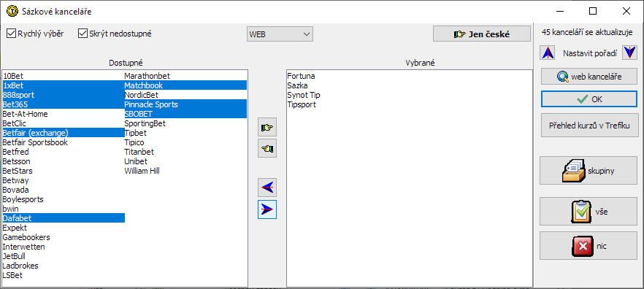Select Tipico in available list
644x289 pixels.
[x=185, y=142]
